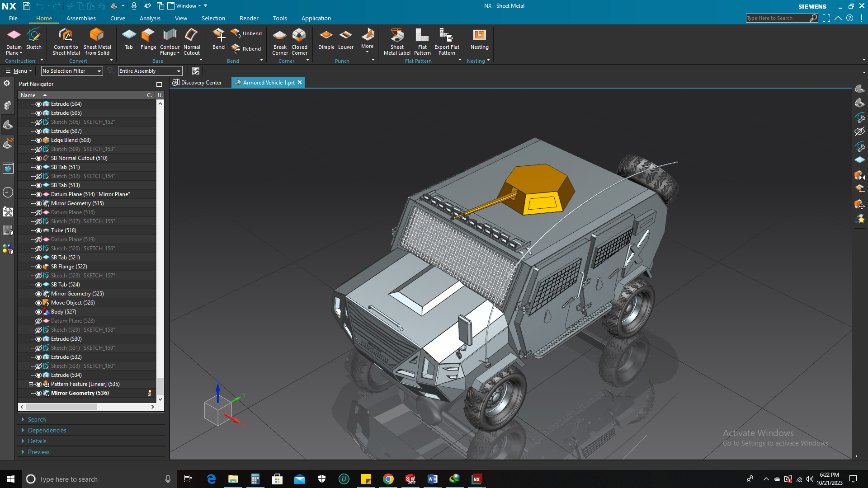
Task: Click the Menu button
Action: [19, 71]
